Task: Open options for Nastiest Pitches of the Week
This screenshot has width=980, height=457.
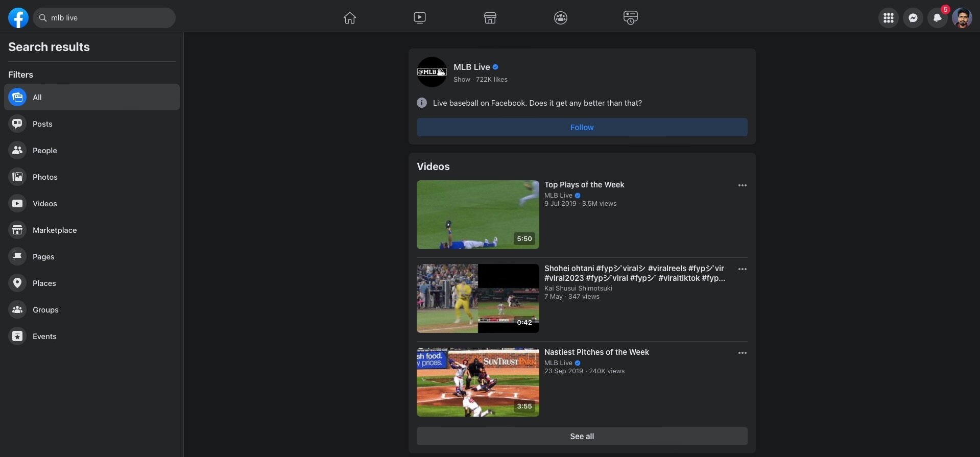Action: (743, 353)
